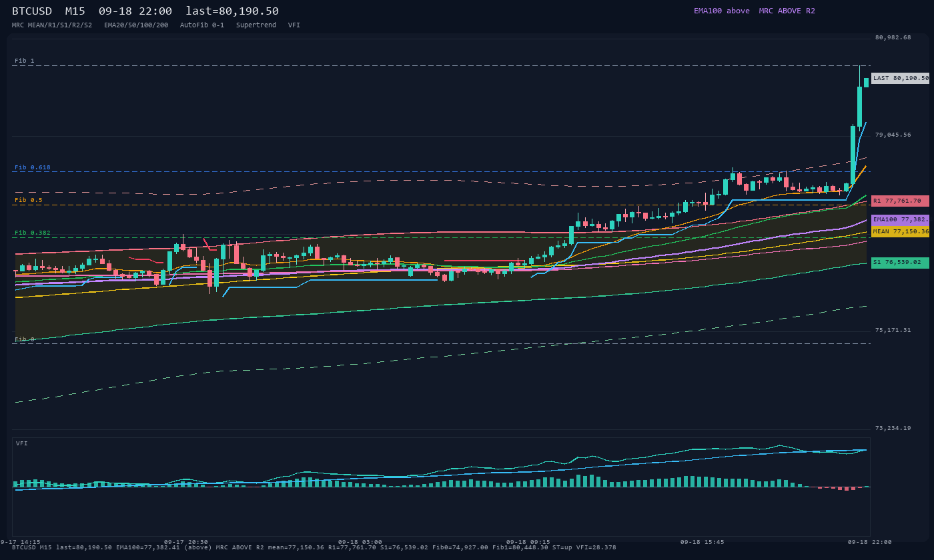Select the 'Fib 0' level label
The height and width of the screenshot is (560, 934).
[25, 339]
